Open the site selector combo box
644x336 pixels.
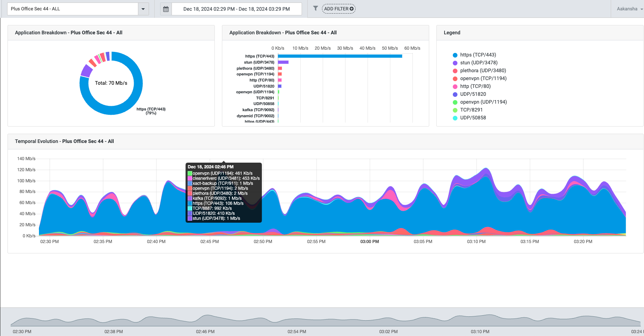click(x=73, y=9)
